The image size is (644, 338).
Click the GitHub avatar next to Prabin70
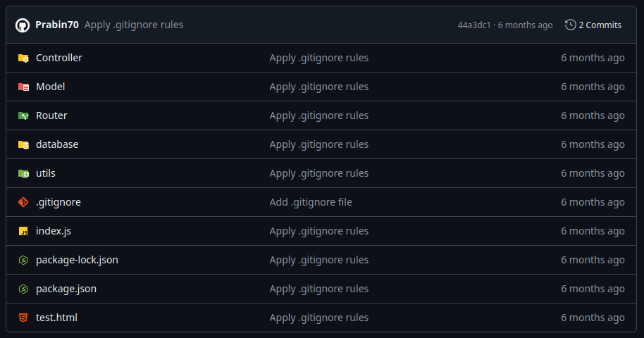click(x=22, y=25)
